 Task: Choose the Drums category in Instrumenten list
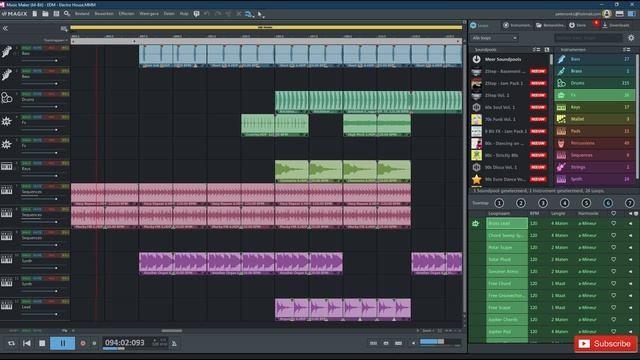tap(595, 83)
